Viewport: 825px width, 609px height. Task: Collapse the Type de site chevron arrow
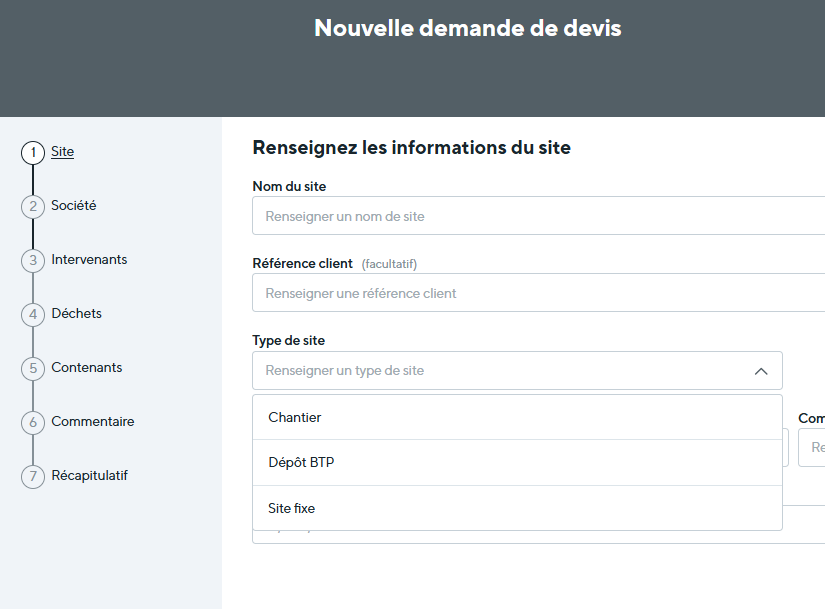(x=761, y=371)
